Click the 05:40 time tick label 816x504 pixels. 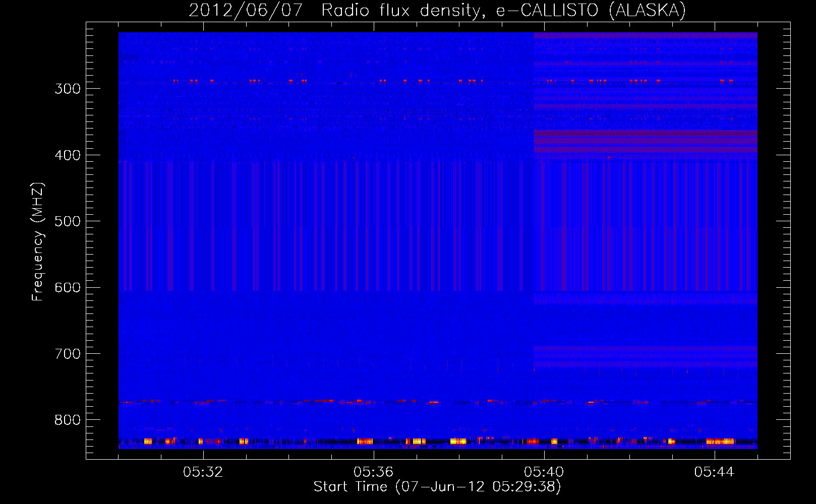[x=544, y=472]
